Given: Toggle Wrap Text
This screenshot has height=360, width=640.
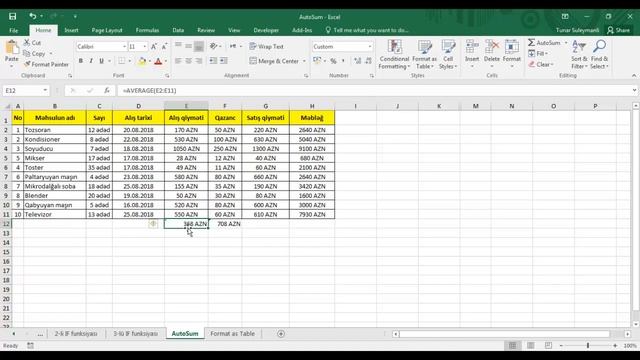Looking at the screenshot, I should [x=266, y=47].
